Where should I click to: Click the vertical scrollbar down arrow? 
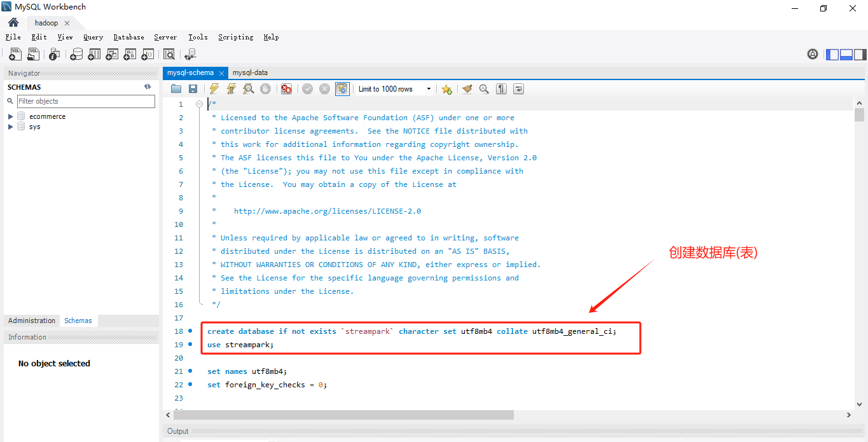click(860, 403)
